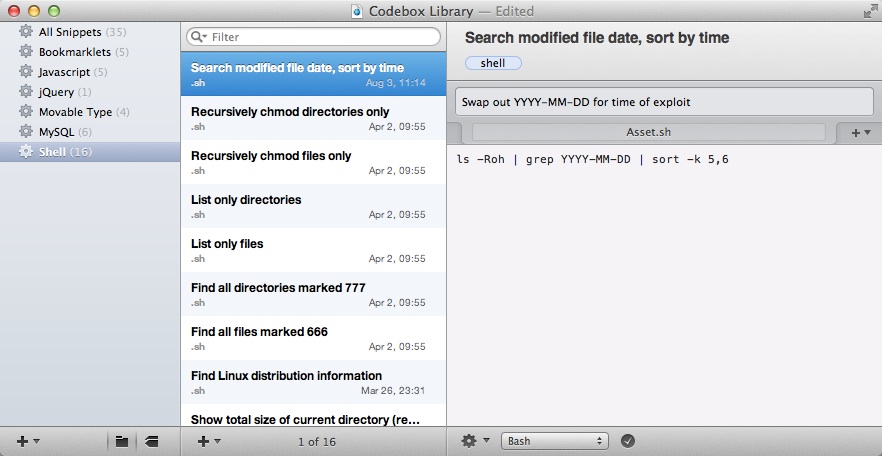The image size is (882, 456).
Task: Switch to the Asset.sh tab
Action: 649,132
